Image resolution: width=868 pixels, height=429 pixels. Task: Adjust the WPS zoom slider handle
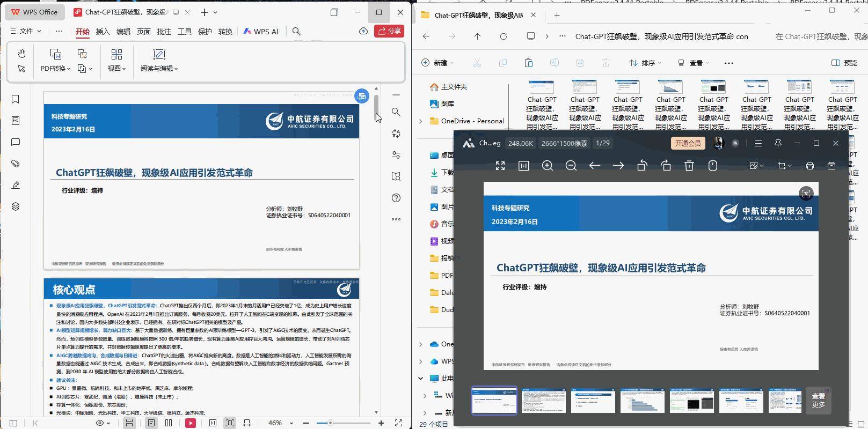[330, 423]
